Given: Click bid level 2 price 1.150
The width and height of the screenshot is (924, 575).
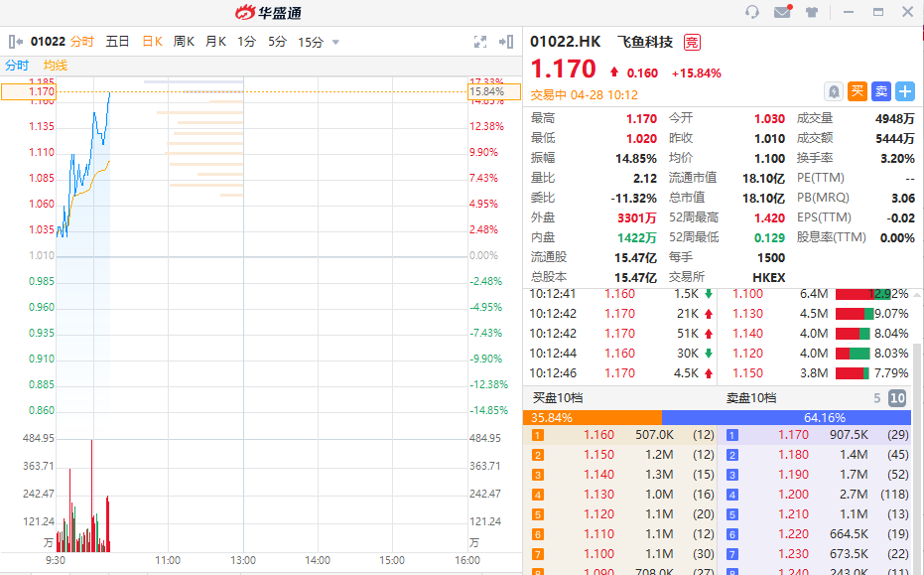Looking at the screenshot, I should coord(598,455).
